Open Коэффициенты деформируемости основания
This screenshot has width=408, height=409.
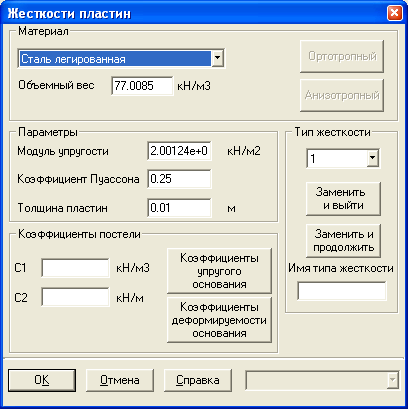pyautogui.click(x=219, y=320)
